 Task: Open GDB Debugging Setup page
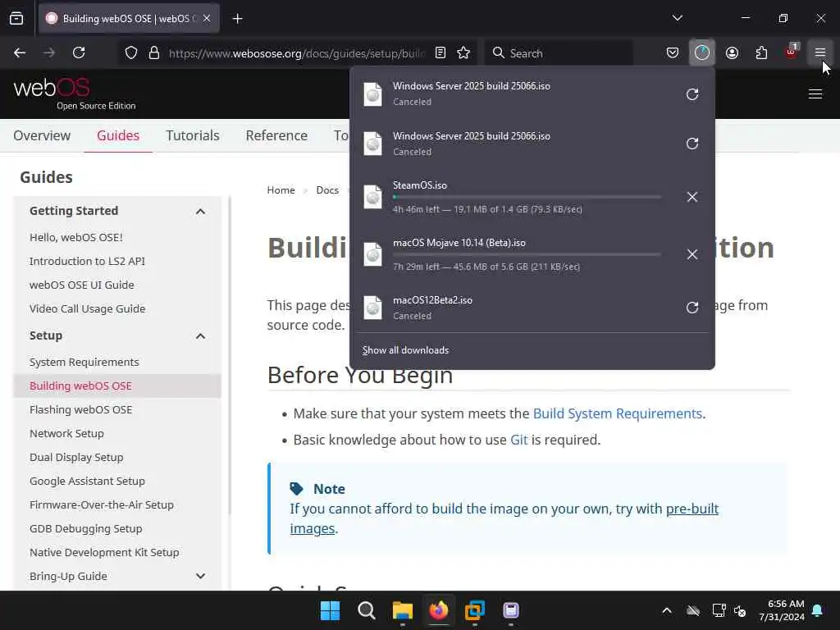[85, 528]
